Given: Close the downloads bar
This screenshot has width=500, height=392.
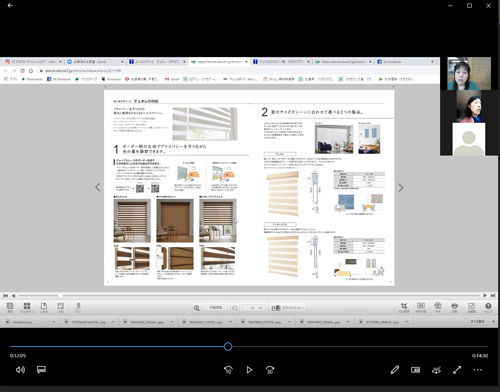Looking at the screenshot, I should [493, 322].
